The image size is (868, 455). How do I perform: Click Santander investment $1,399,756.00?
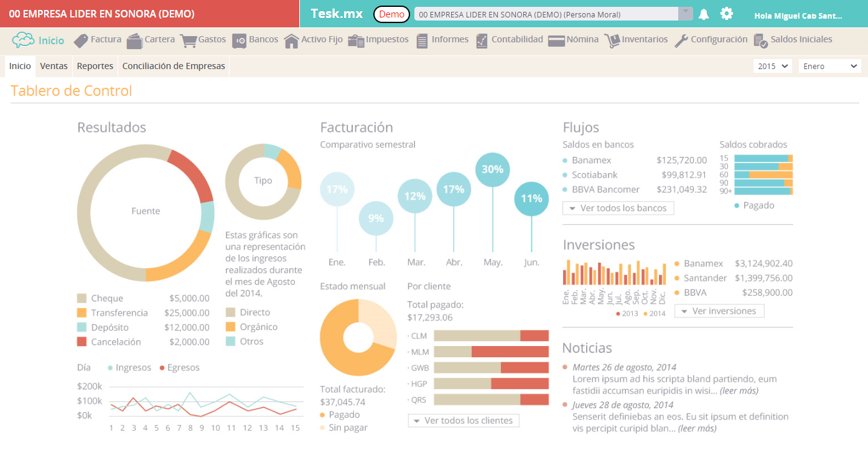pyautogui.click(x=763, y=278)
